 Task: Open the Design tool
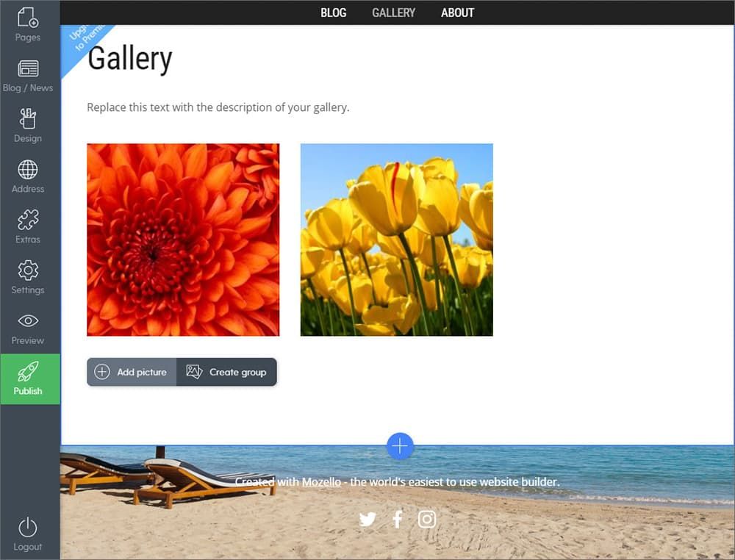[28, 126]
